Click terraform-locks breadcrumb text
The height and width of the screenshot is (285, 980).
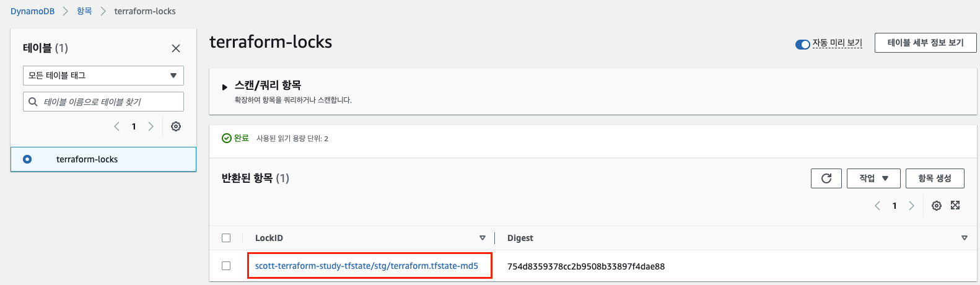tap(145, 11)
